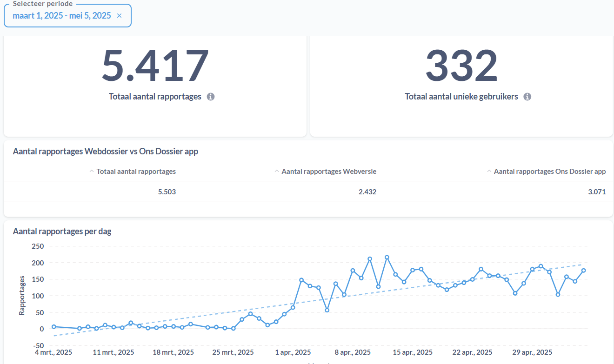The width and height of the screenshot is (614, 364).
Task: Select the 3.071 Ons Dossier app cell
Action: coord(597,192)
